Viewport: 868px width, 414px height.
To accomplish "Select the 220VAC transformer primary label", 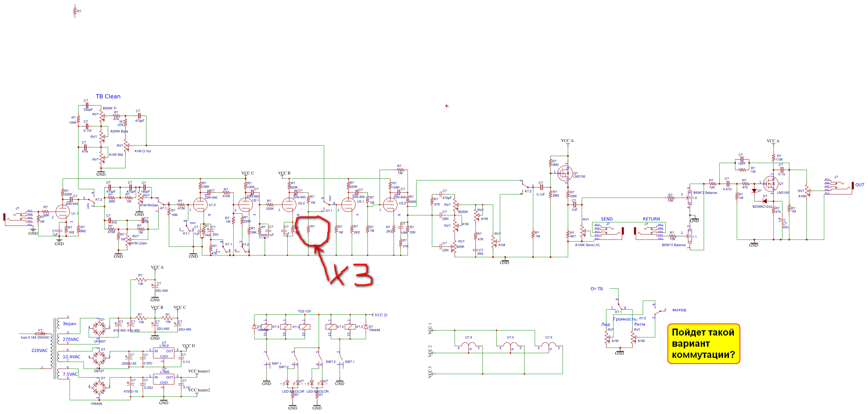I will 39,351.
